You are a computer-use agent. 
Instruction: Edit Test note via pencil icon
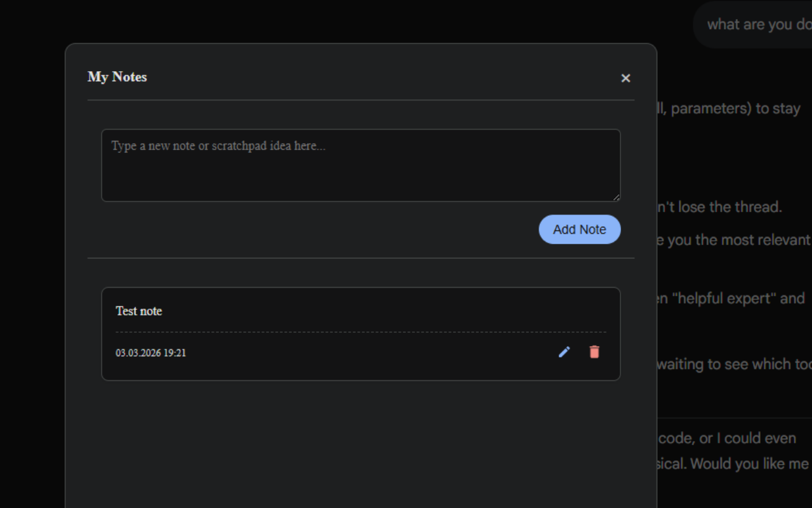564,352
